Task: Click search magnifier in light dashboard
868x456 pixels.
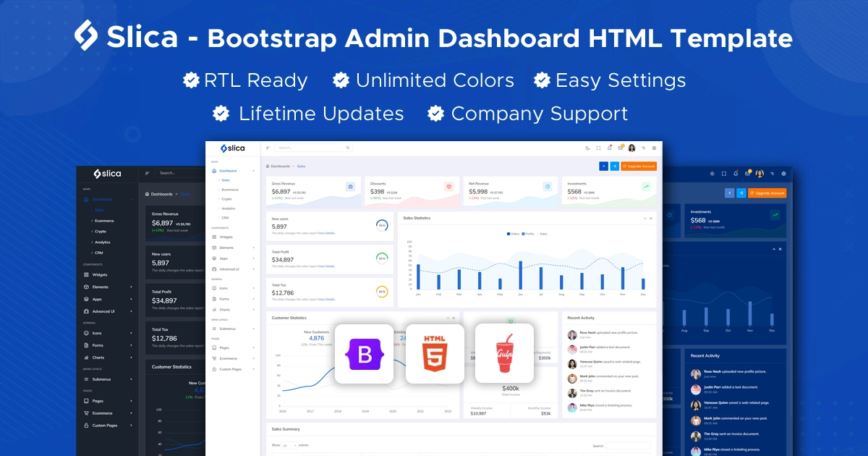Action: point(348,148)
